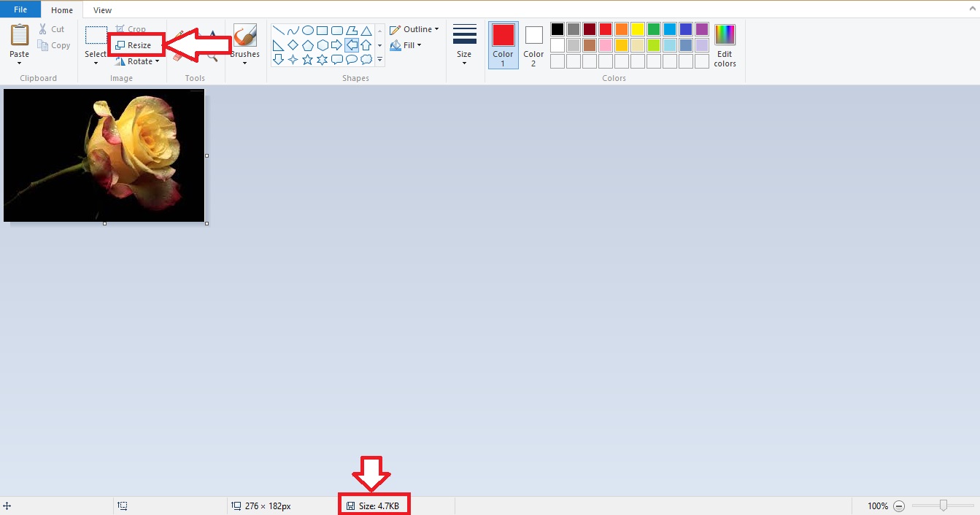Expand the Rotate dropdown
The width and height of the screenshot is (980, 515).
139,61
